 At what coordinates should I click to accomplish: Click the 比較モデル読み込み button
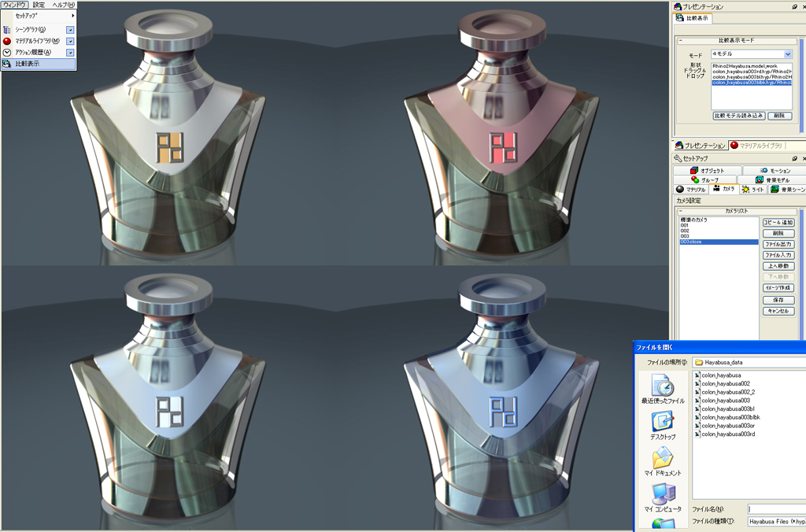[738, 116]
